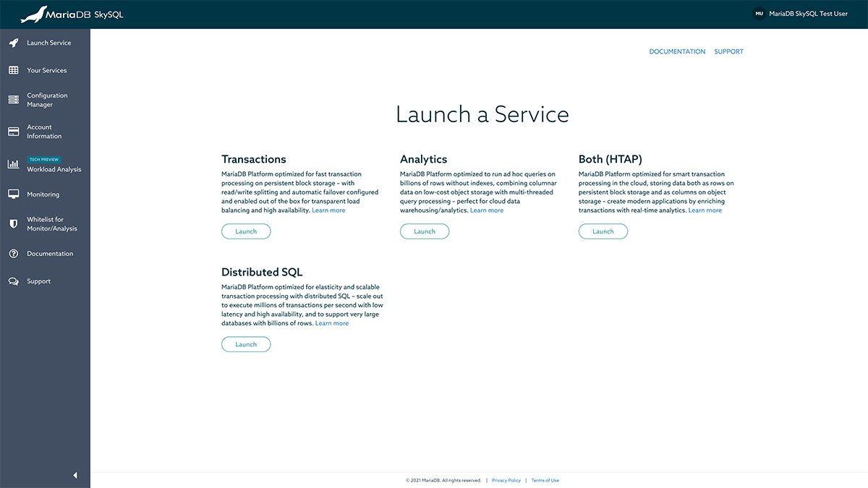Click the Monitoring screen icon
This screenshot has width=868, height=488.
[x=13, y=194]
